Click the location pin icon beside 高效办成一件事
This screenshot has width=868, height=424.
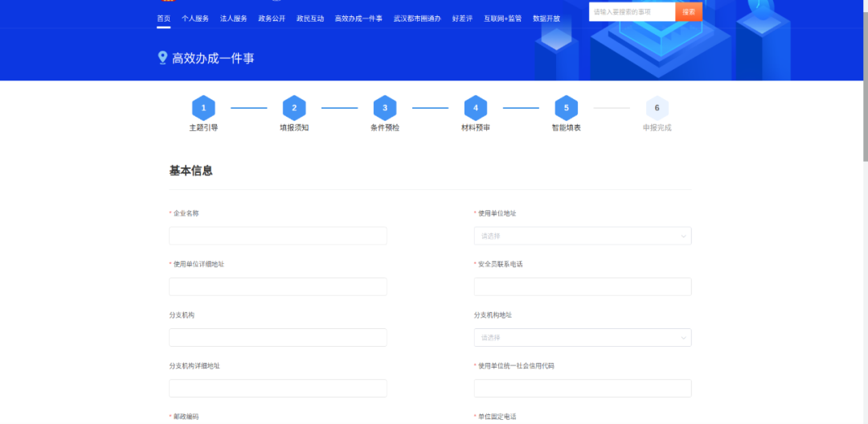[x=162, y=58]
